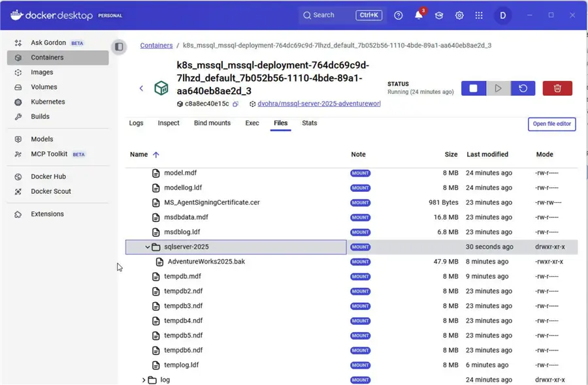Image resolution: width=588 pixels, height=385 pixels.
Task: Click the Size column header
Action: (x=451, y=154)
